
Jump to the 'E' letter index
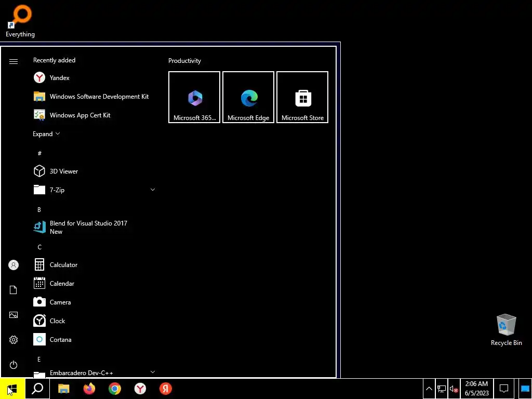pyautogui.click(x=39, y=360)
